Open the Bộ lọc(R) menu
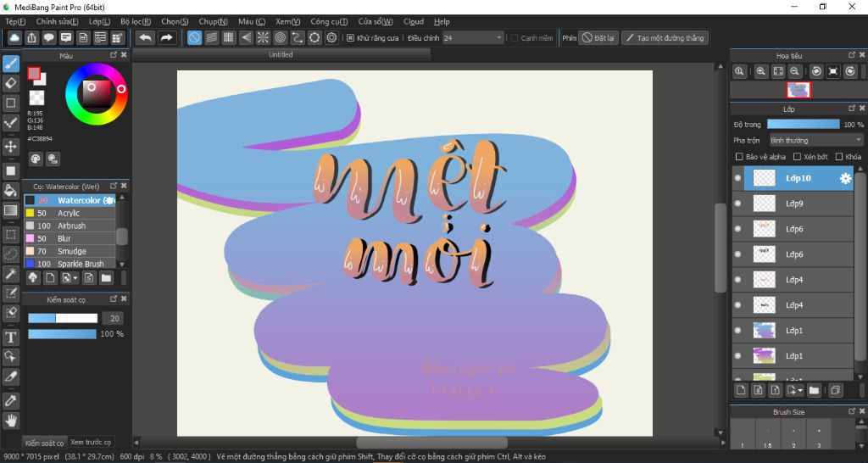Image resolution: width=868 pixels, height=463 pixels. tap(136, 21)
